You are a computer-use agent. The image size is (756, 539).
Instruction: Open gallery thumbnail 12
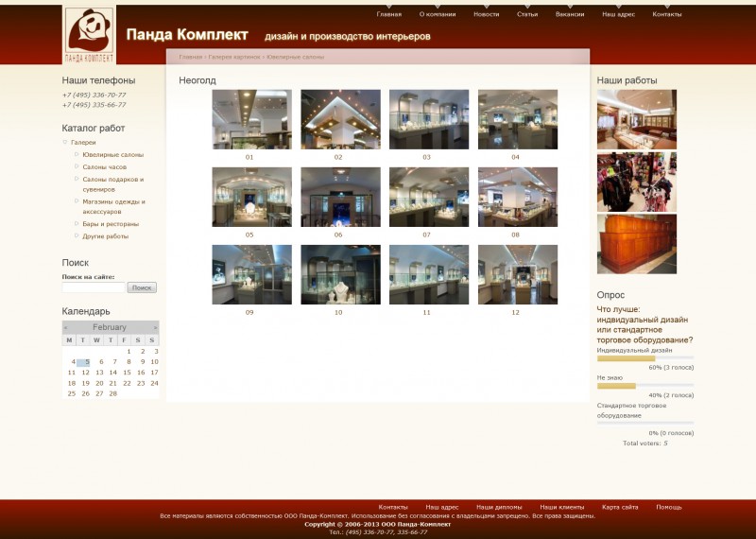[x=518, y=274]
